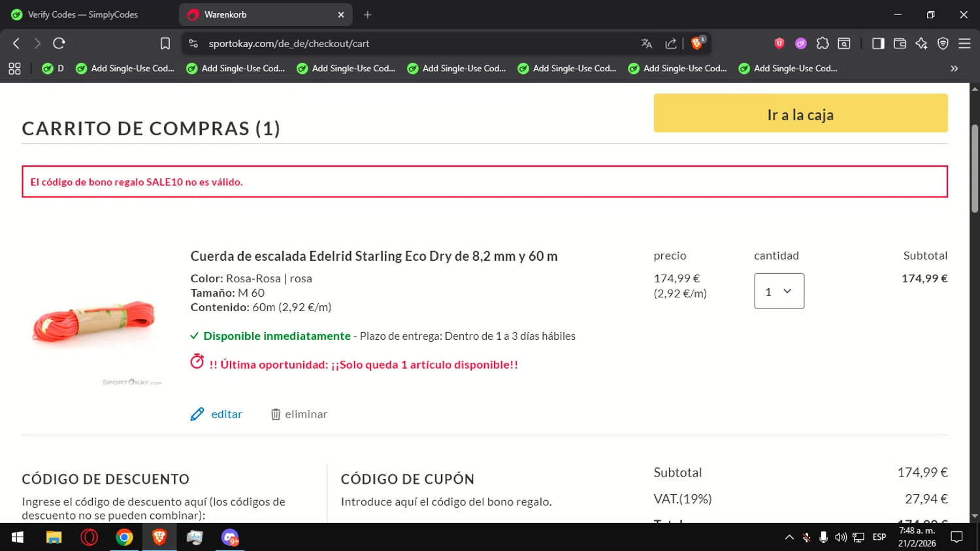Open the Brave Wallet icon

coord(900,44)
